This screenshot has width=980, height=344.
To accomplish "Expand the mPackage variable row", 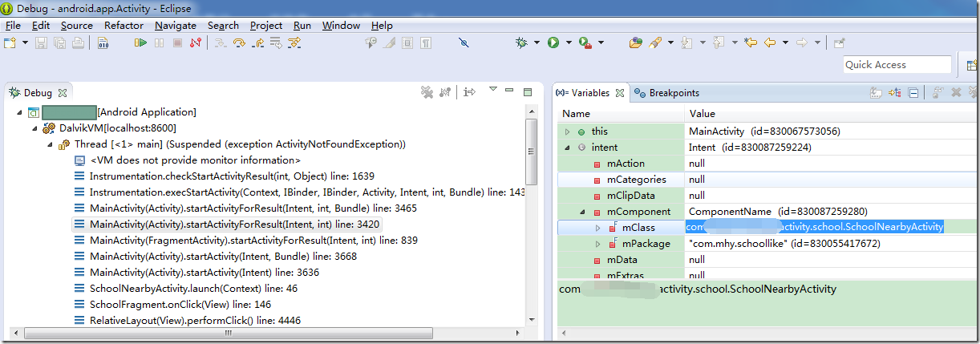I will pyautogui.click(x=597, y=244).
